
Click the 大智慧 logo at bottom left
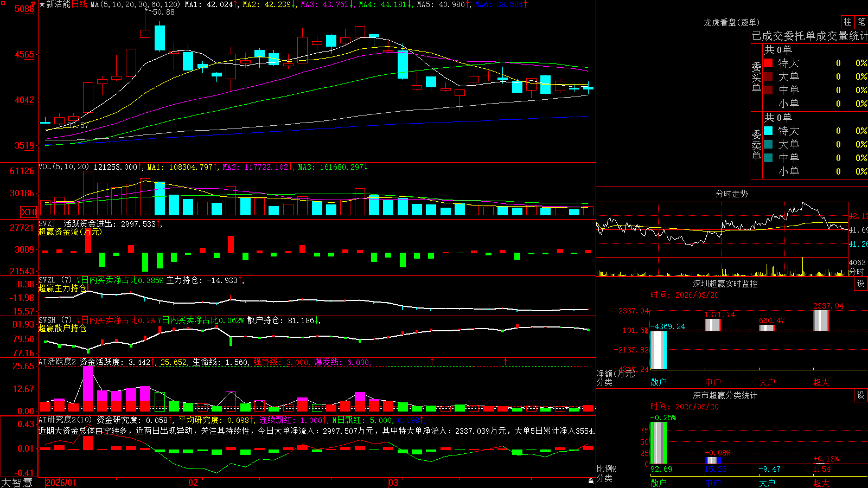pos(17,483)
